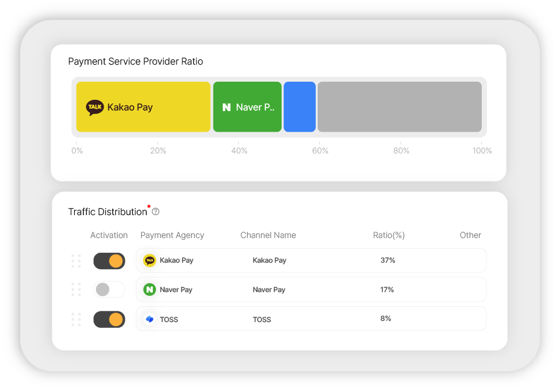
Task: Click the TOSS 8% ratio value
Action: (386, 319)
